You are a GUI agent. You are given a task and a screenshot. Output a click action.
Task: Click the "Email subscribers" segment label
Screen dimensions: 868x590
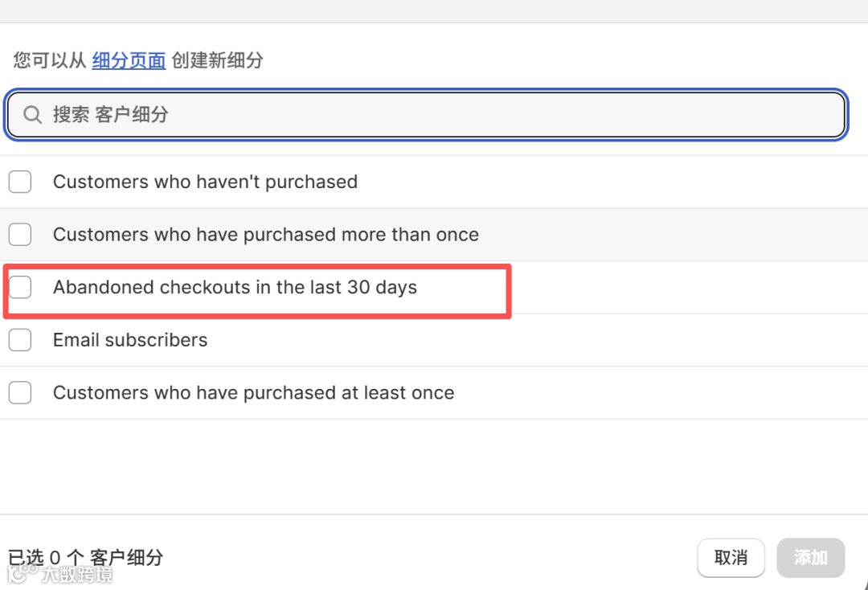click(130, 340)
